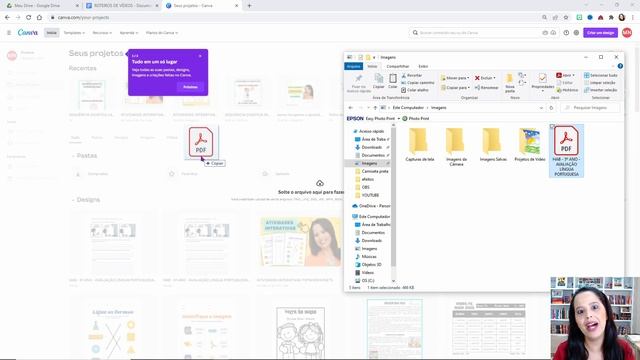Click Renomear in Explorer ribbon
This screenshot has height=360, width=640.
point(487,87)
